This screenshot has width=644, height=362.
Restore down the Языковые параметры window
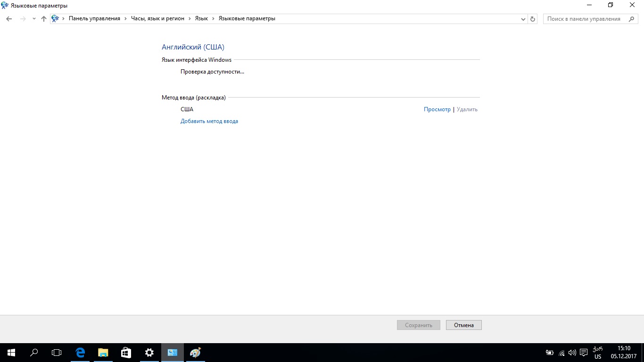pos(611,5)
